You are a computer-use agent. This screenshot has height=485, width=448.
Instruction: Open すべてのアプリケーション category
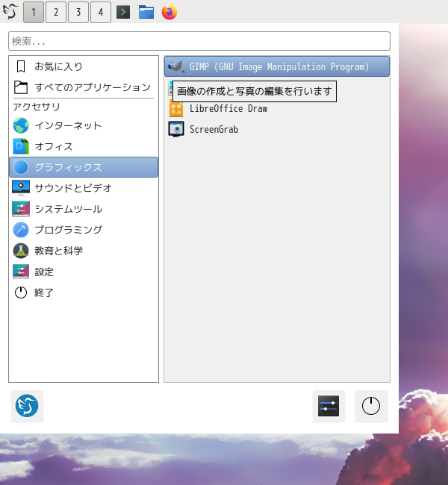click(x=84, y=87)
